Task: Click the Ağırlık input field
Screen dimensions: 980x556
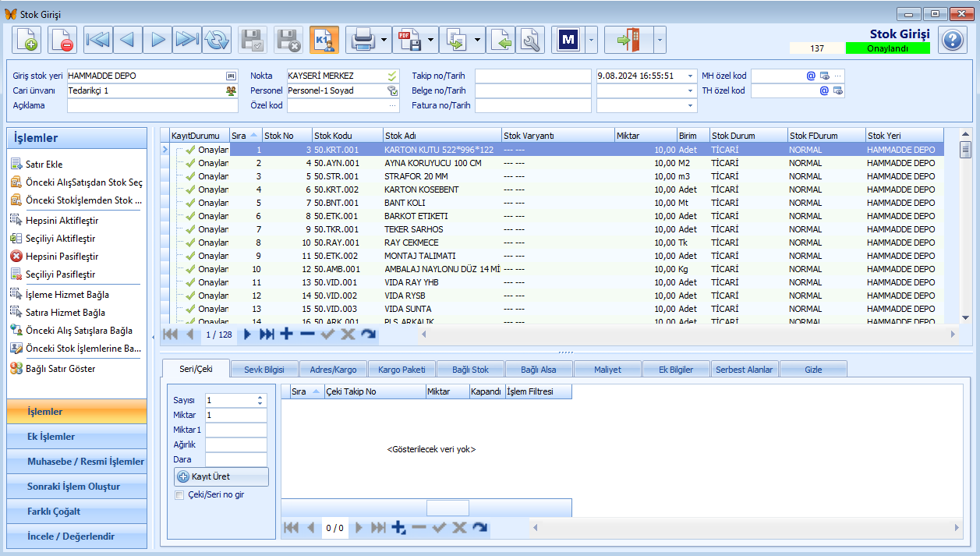Action: pyautogui.click(x=236, y=444)
